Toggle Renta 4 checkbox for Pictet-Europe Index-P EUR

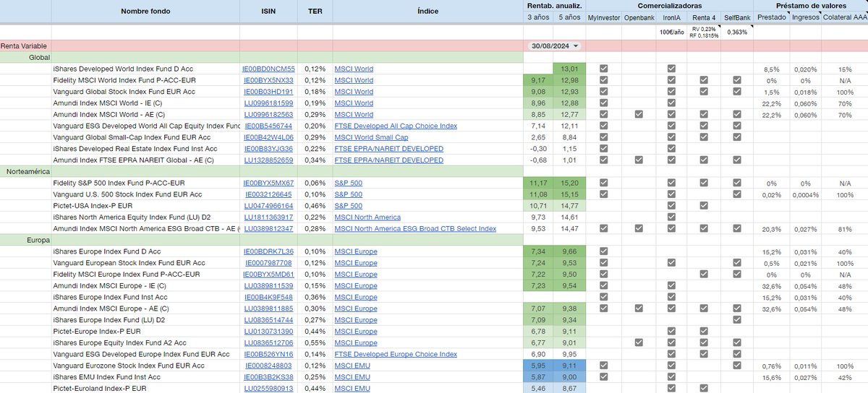tap(704, 332)
